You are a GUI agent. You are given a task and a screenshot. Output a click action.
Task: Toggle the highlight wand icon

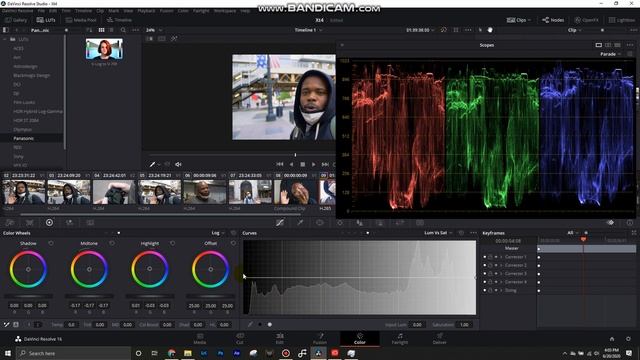tap(174, 39)
